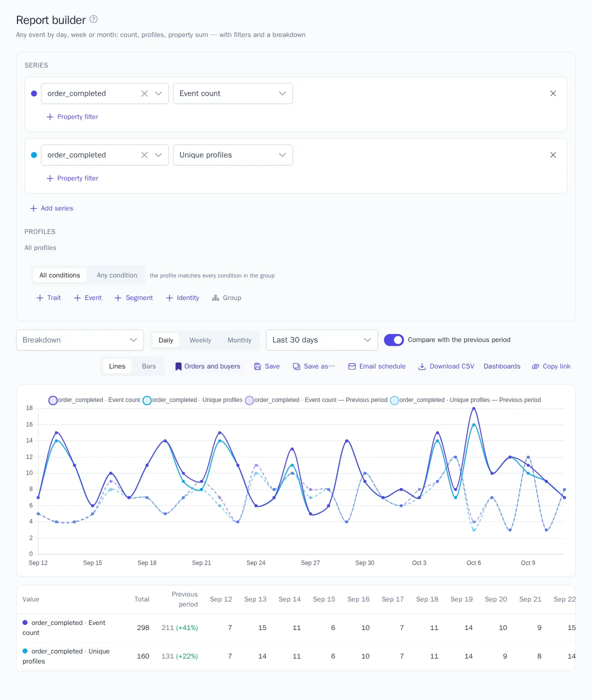The height and width of the screenshot is (700, 592).
Task: Click Save as… button
Action: coord(314,366)
